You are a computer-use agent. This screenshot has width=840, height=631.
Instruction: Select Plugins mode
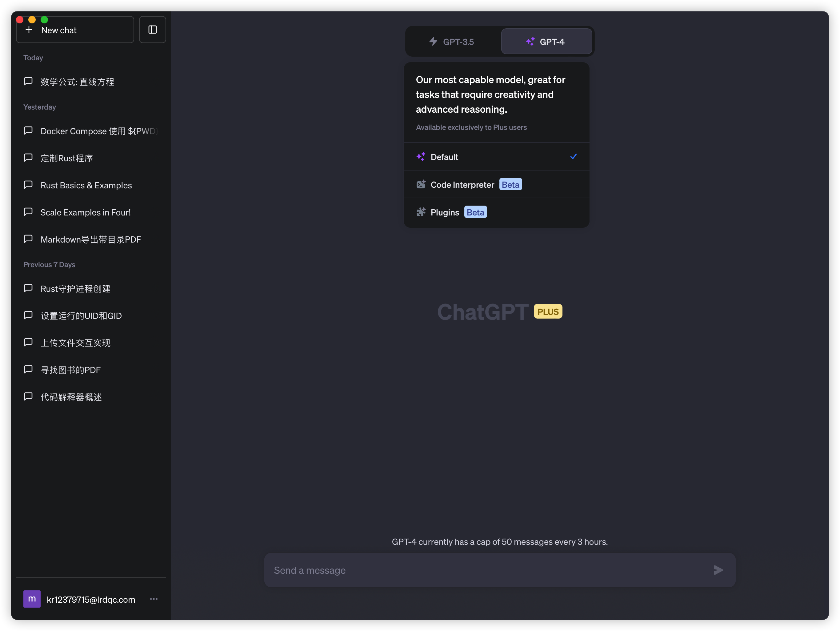pyautogui.click(x=496, y=212)
